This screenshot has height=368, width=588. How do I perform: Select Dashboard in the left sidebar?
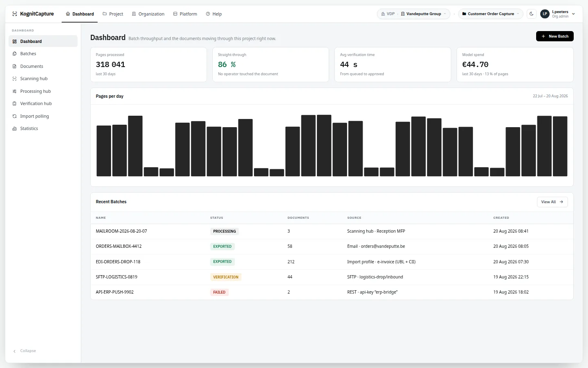click(43, 41)
